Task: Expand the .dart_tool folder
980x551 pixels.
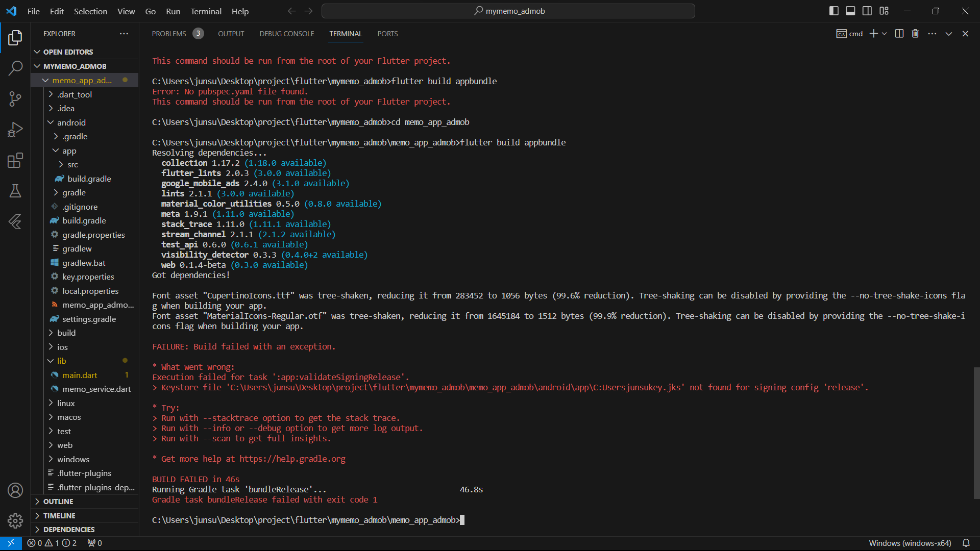Action: (x=85, y=94)
